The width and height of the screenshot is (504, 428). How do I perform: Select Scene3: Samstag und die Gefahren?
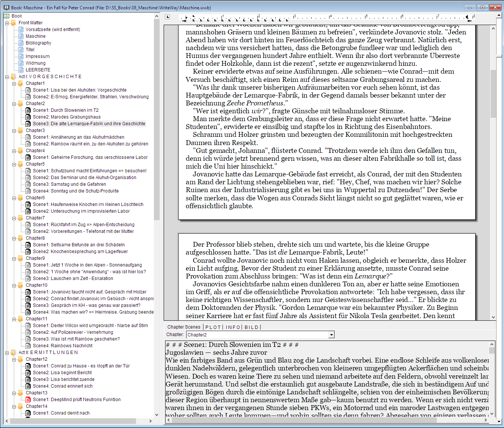click(x=69, y=184)
